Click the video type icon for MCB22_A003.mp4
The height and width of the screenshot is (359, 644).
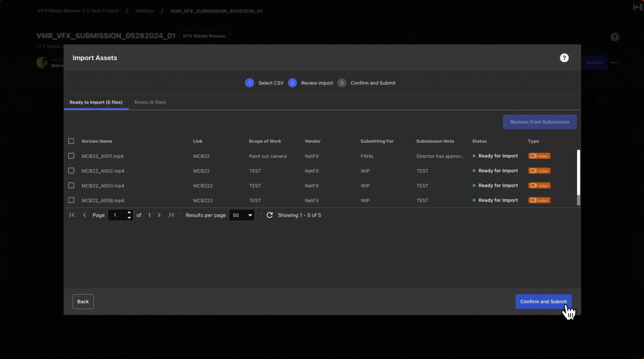(x=539, y=185)
